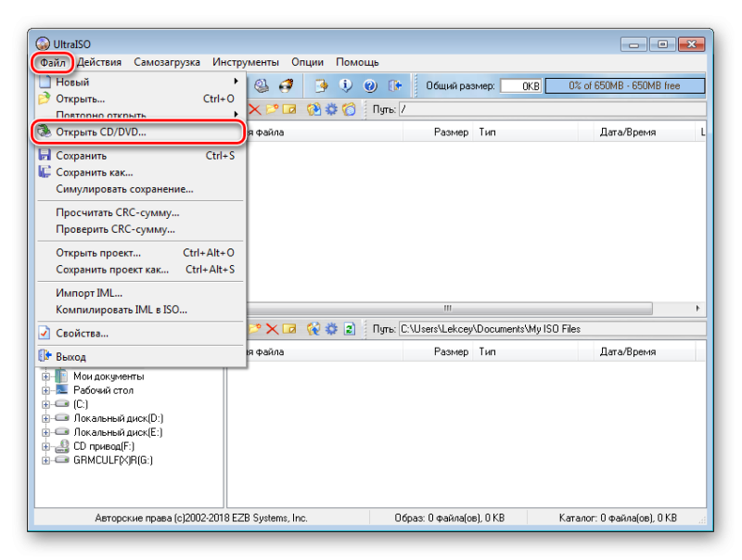Click red X delete icon in lower local toolbar
Screen dimensions: 742x560
272,329
